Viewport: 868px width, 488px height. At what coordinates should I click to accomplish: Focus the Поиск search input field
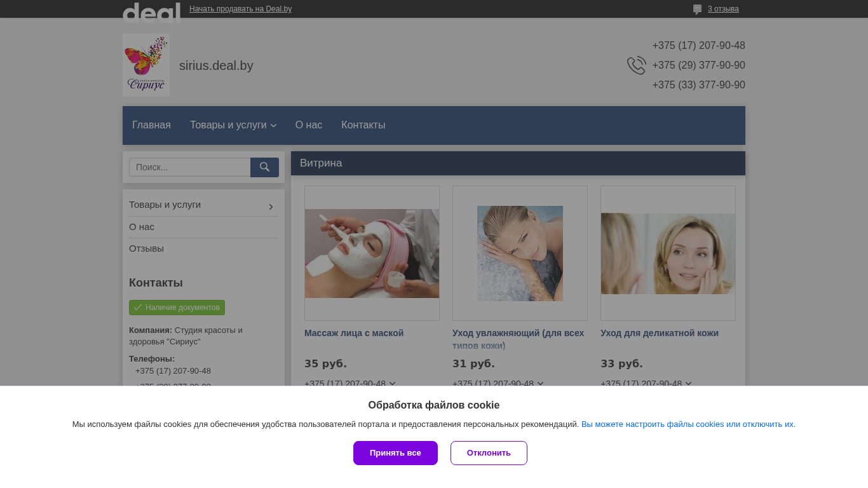(190, 167)
